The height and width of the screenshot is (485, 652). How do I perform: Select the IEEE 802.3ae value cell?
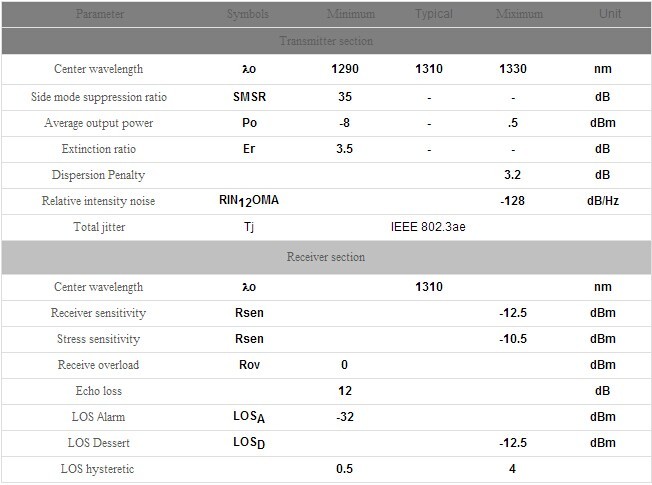tap(428, 227)
